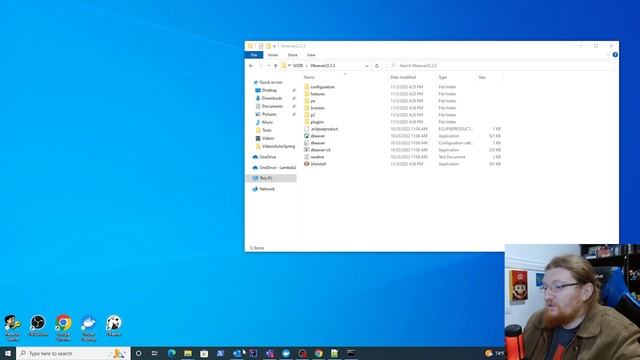
Task: Select the p2 folder
Action: (x=310, y=115)
